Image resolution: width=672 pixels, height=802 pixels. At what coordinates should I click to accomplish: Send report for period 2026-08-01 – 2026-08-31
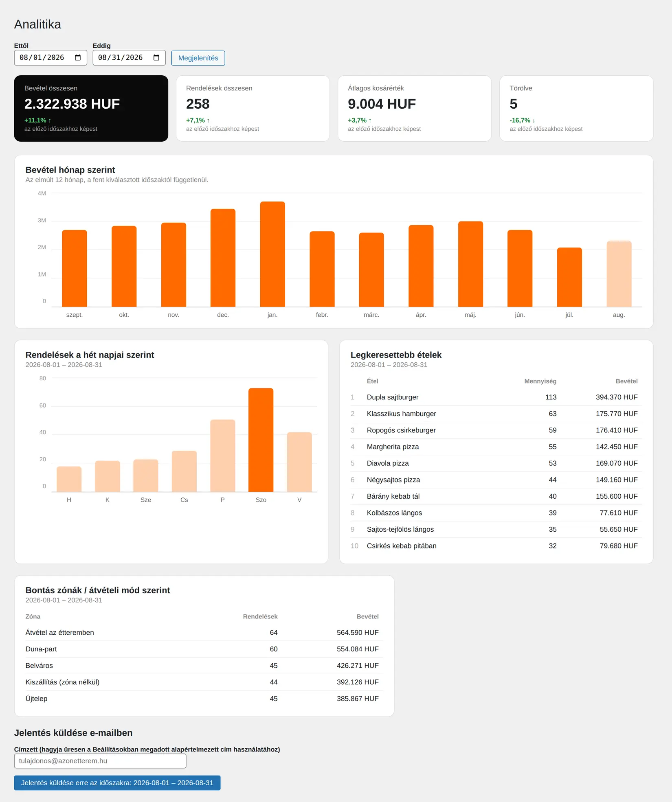(117, 783)
